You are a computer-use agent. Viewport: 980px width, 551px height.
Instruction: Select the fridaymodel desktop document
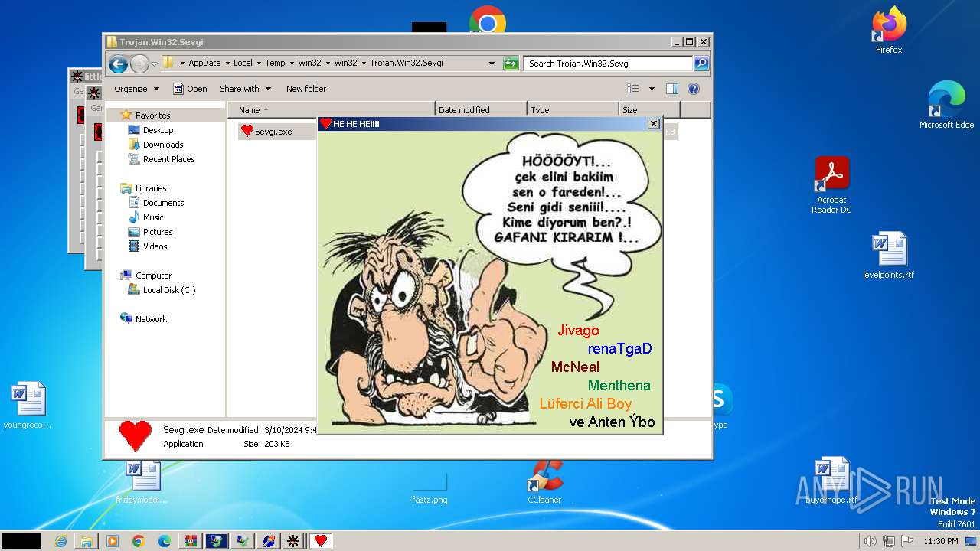[x=142, y=482]
